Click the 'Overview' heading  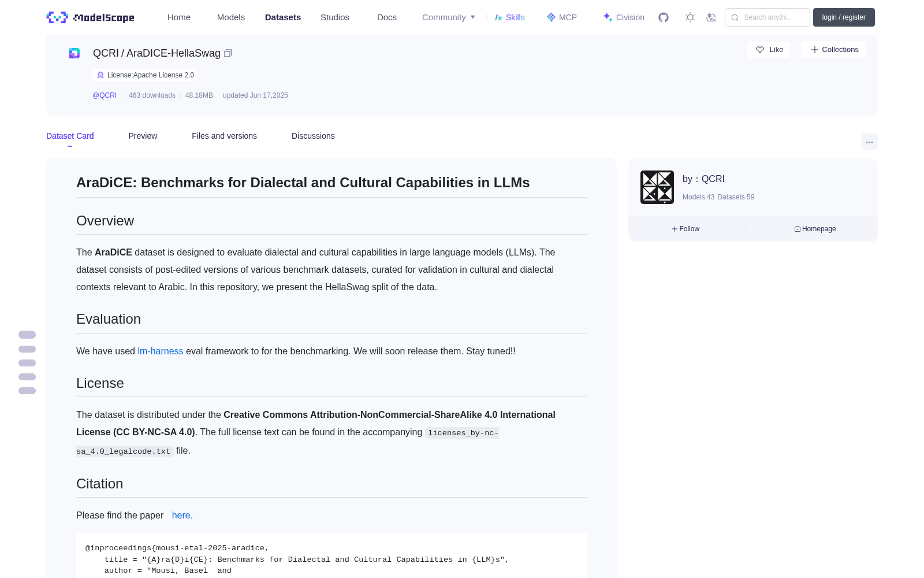105,221
